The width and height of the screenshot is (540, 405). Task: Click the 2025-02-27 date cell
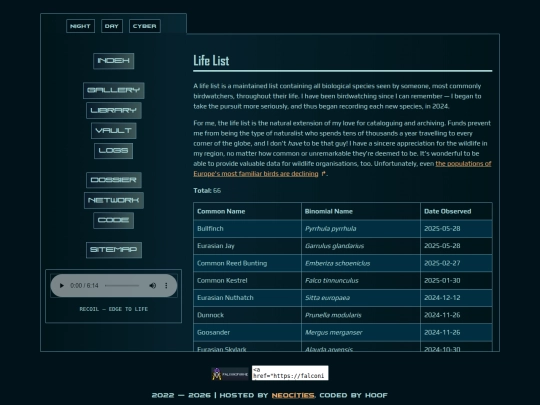pos(456,263)
